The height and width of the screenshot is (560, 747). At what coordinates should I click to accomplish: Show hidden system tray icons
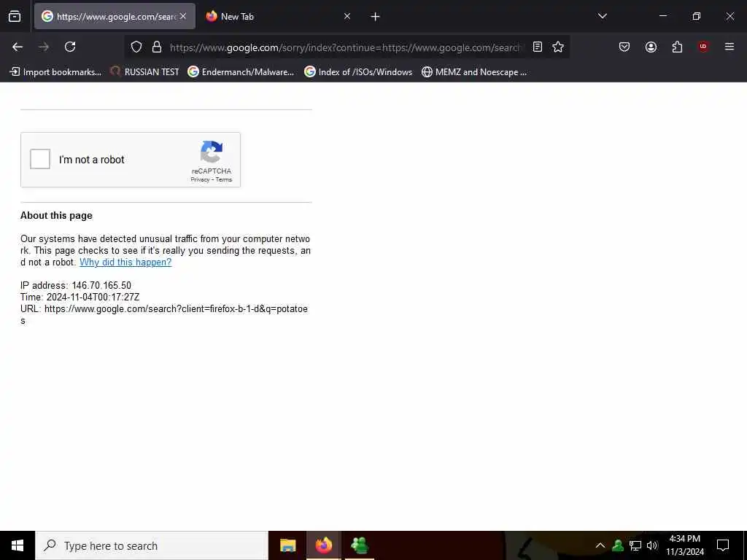600,545
